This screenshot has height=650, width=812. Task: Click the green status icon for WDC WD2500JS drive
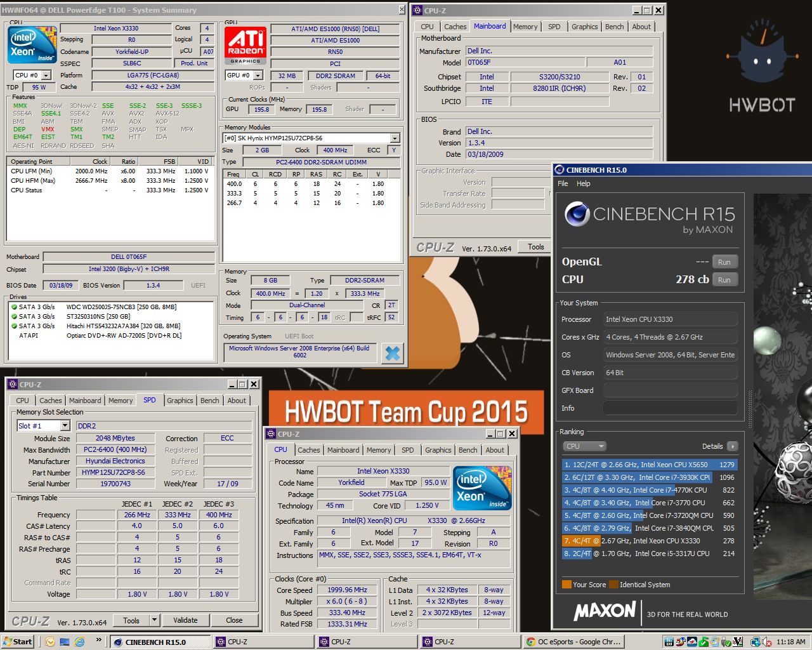click(x=14, y=307)
